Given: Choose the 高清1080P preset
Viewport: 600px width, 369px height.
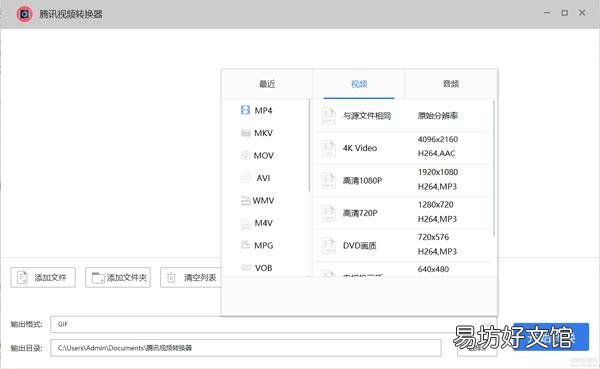Looking at the screenshot, I should click(402, 181).
